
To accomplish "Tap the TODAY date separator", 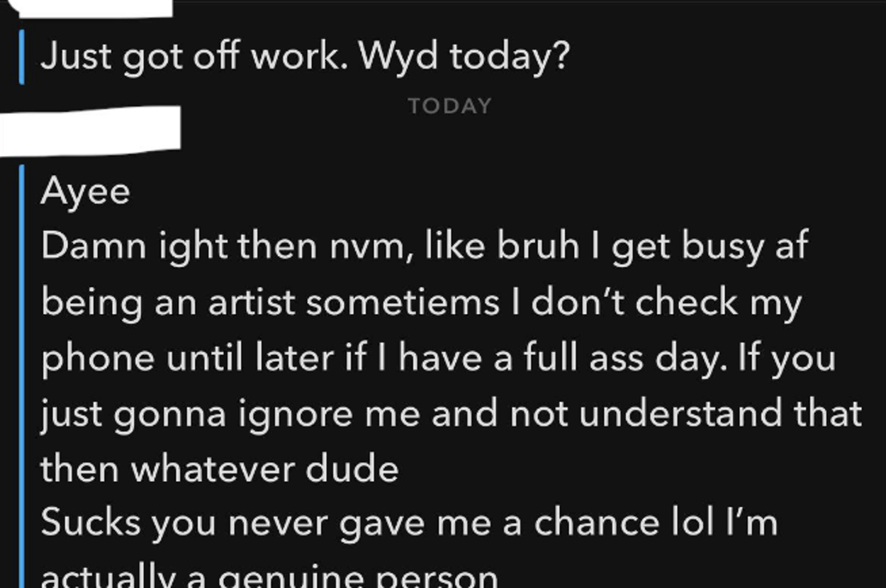I will pos(449,106).
